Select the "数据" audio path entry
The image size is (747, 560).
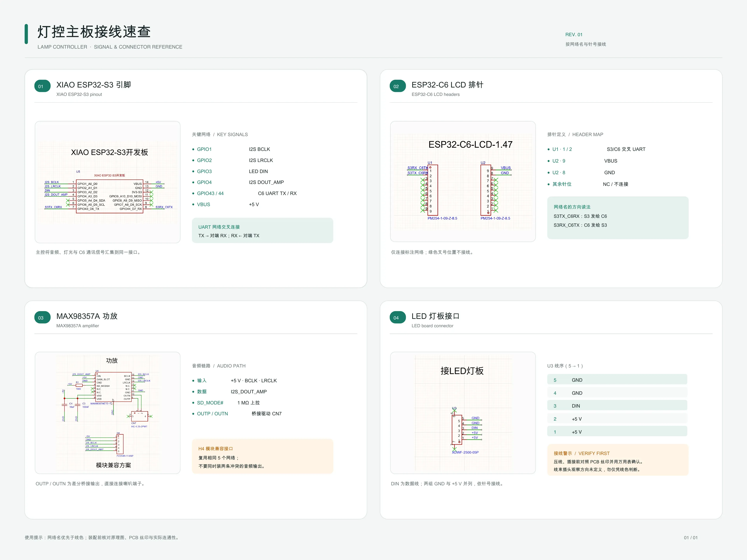pos(202,392)
